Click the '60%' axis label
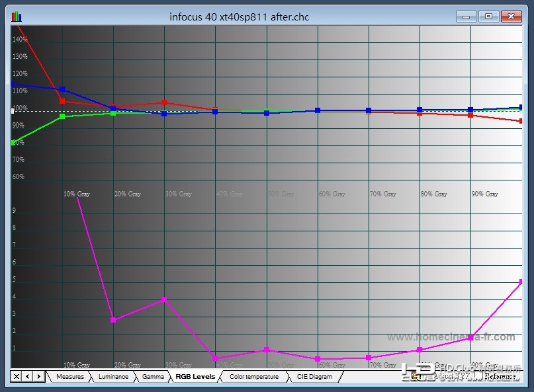 click(19, 176)
